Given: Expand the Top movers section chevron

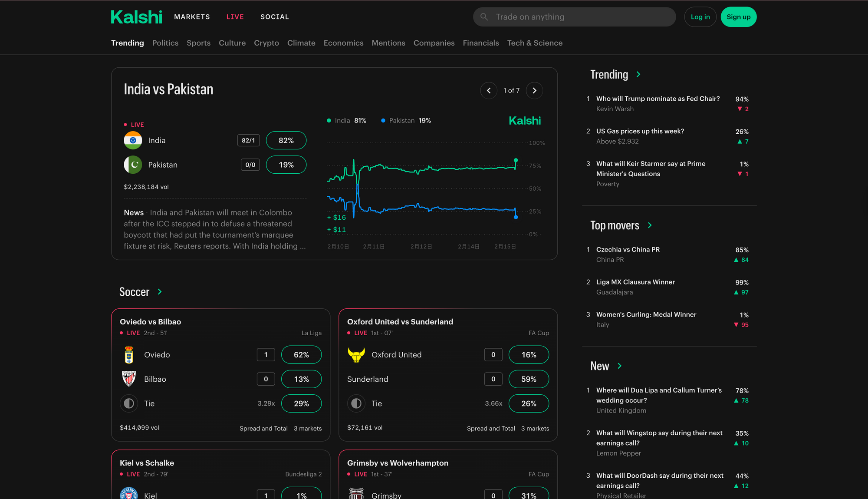Looking at the screenshot, I should click(x=649, y=225).
